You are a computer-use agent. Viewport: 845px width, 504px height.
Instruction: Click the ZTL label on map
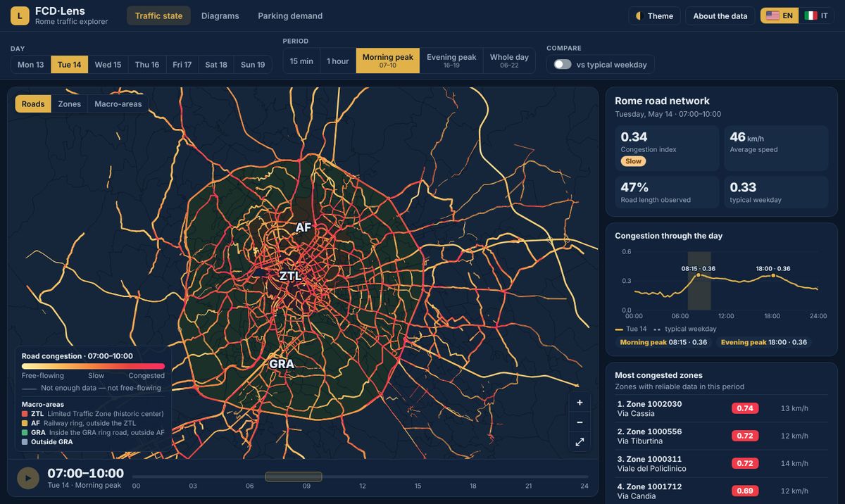click(x=290, y=277)
